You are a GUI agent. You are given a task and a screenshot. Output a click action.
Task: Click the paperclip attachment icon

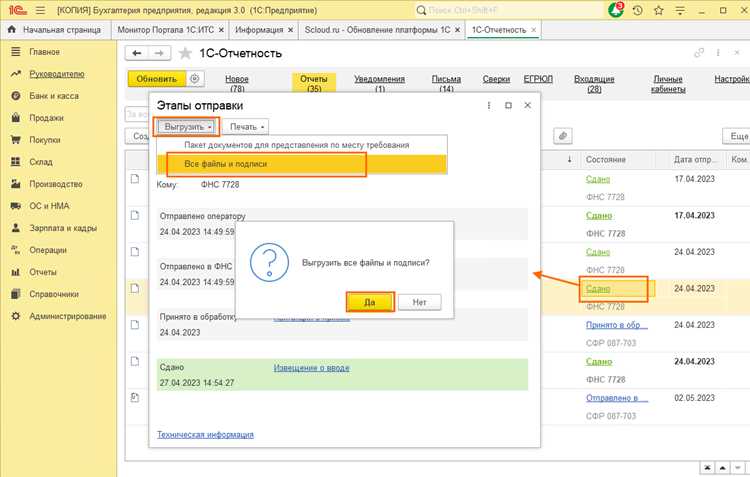click(563, 136)
